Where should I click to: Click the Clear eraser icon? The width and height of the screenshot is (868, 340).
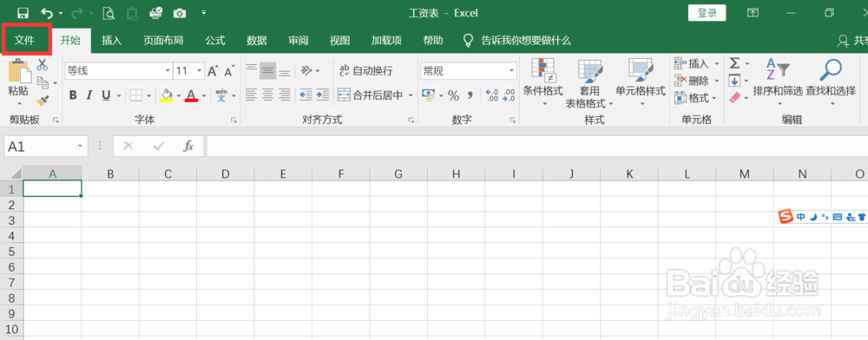pos(734,98)
